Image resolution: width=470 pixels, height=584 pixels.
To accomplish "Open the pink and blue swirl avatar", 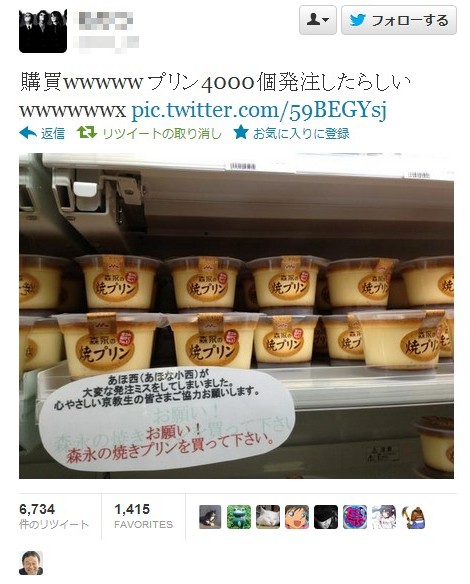I will (355, 517).
